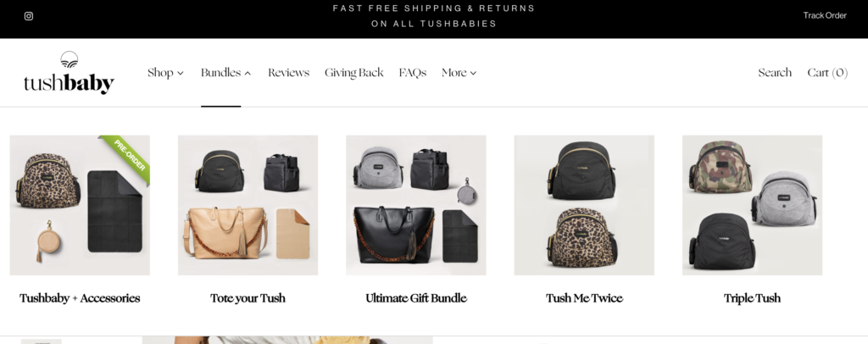Click the Track Order link
The width and height of the screenshot is (868, 344).
[825, 15]
